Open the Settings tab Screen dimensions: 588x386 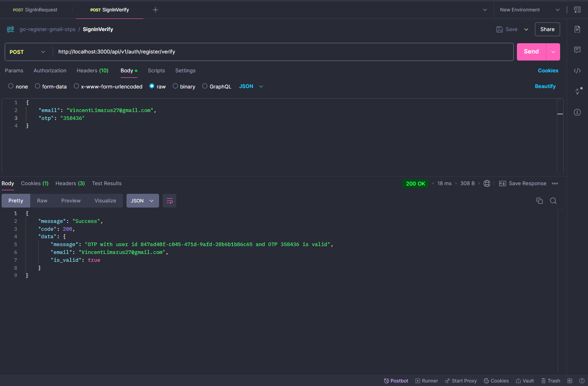(185, 71)
